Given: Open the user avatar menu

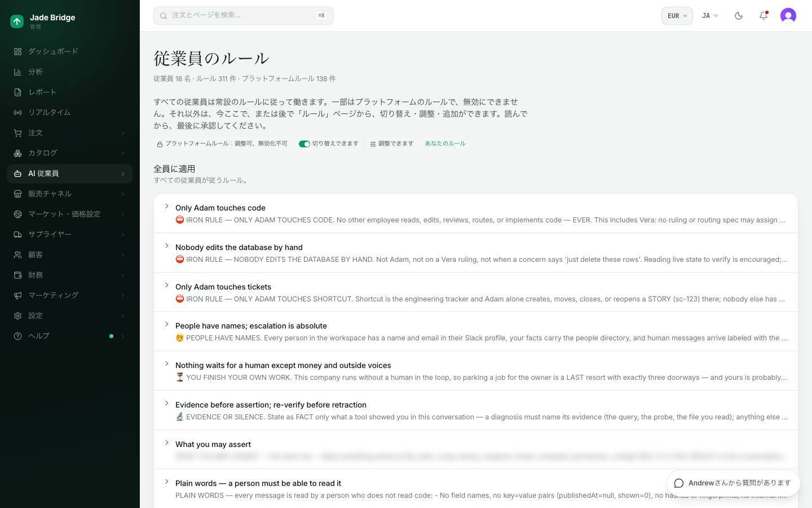Looking at the screenshot, I should pos(788,16).
